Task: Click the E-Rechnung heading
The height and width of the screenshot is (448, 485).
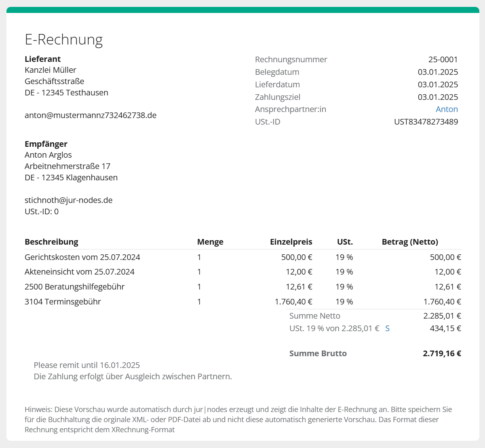Action: [64, 39]
